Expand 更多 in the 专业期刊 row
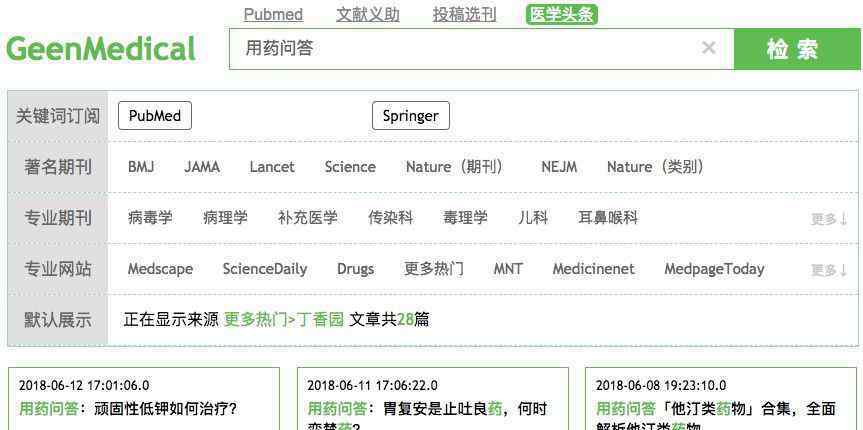863x430 pixels. click(x=829, y=219)
